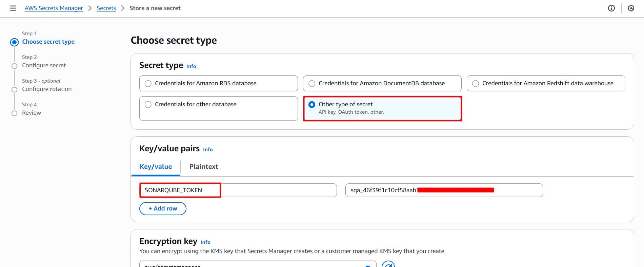The image size is (644, 267).
Task: Select Credentials for other database
Action: [219, 109]
